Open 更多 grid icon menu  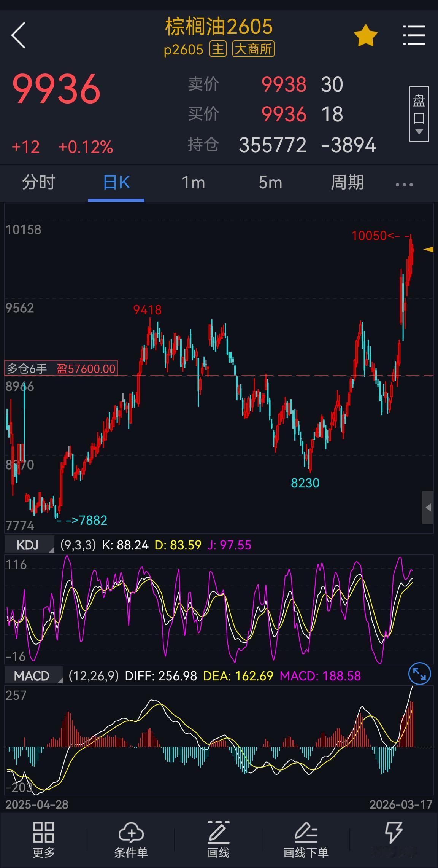coord(44,840)
